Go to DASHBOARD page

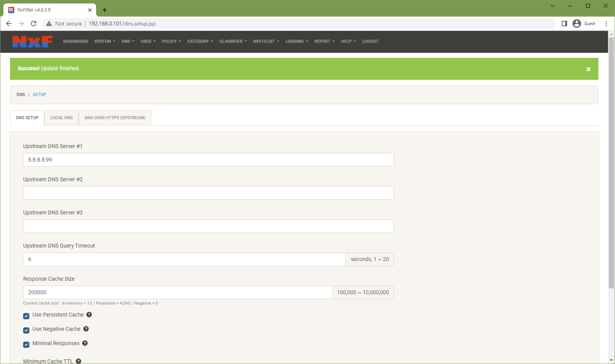[76, 41]
